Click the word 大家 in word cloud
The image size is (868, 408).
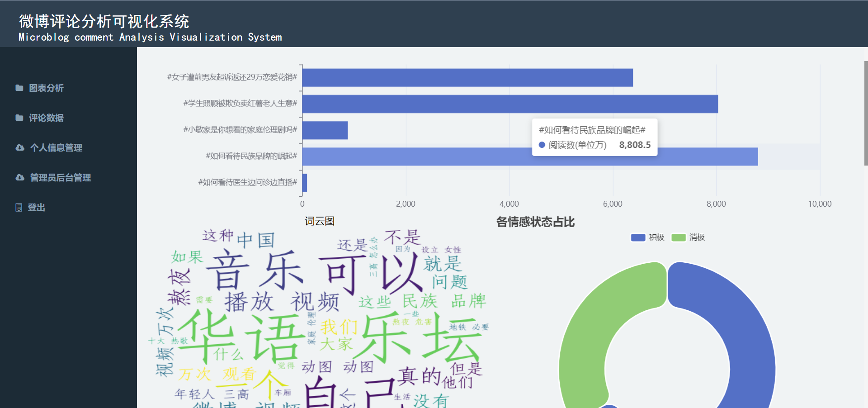tap(336, 344)
